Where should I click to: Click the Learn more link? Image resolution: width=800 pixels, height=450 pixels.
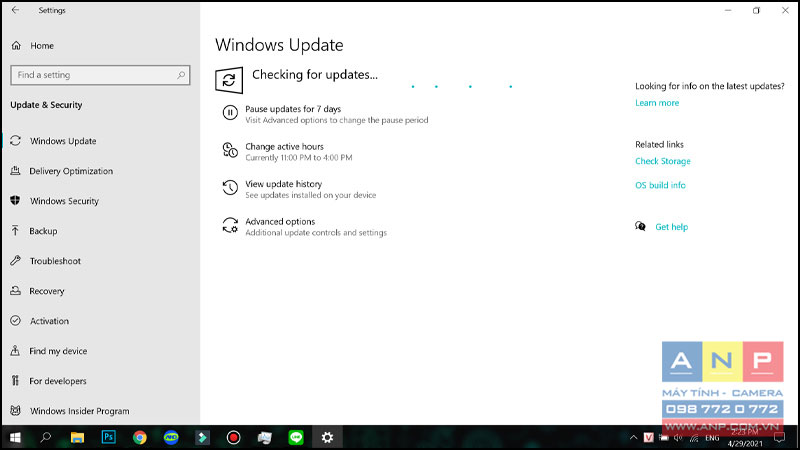657,103
